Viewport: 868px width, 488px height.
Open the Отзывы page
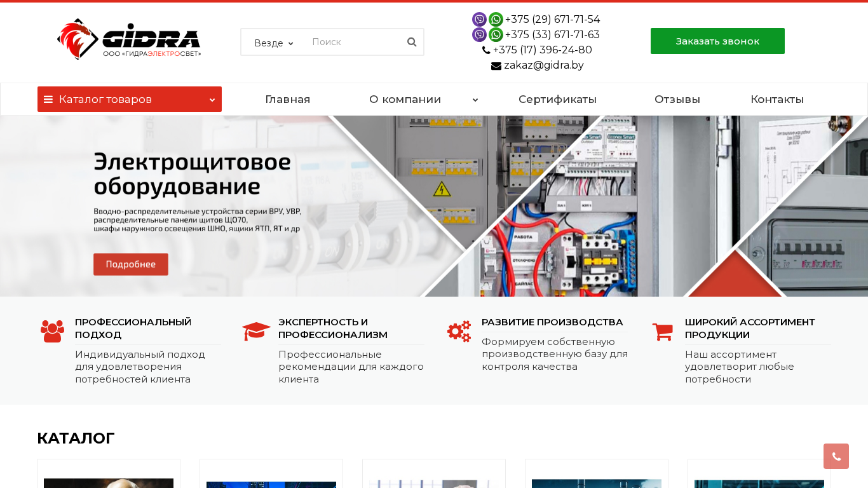pos(677,99)
